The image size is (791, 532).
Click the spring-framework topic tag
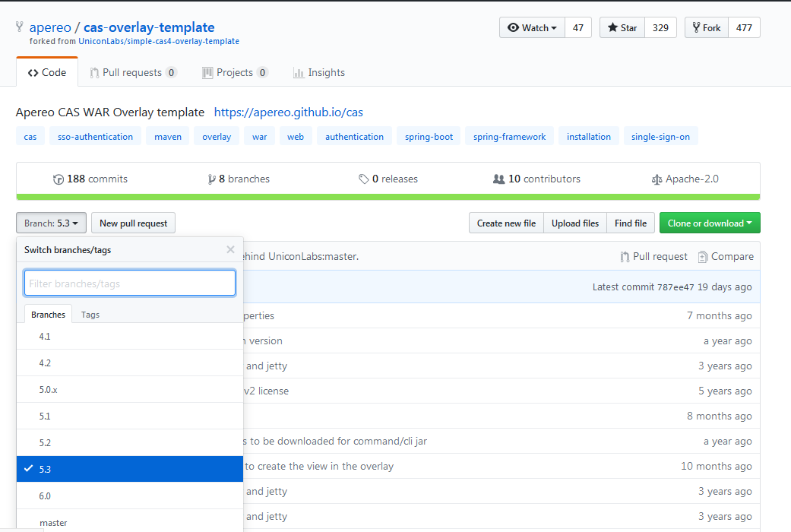[x=510, y=136]
